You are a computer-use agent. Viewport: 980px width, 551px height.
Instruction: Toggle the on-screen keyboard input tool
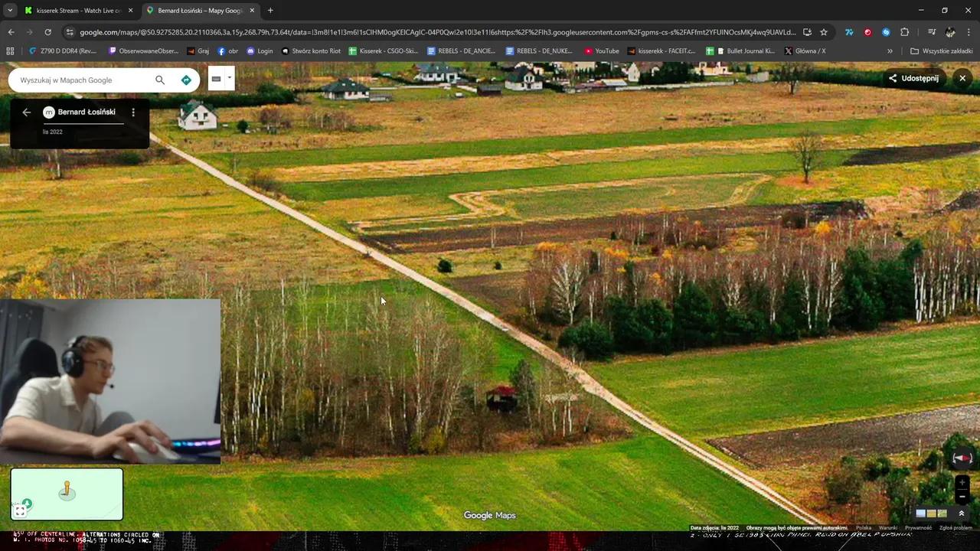click(x=216, y=78)
